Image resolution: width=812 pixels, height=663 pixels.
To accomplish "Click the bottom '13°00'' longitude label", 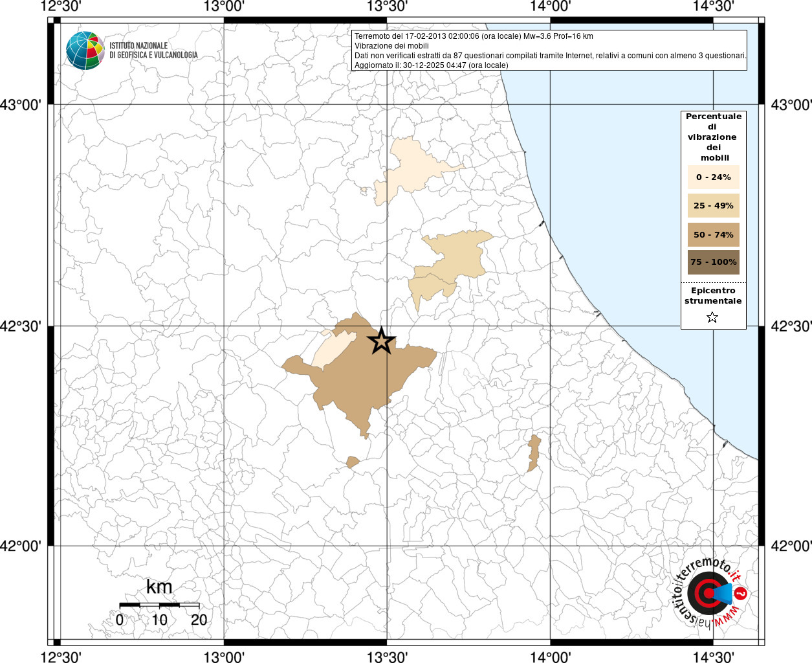I will [224, 657].
